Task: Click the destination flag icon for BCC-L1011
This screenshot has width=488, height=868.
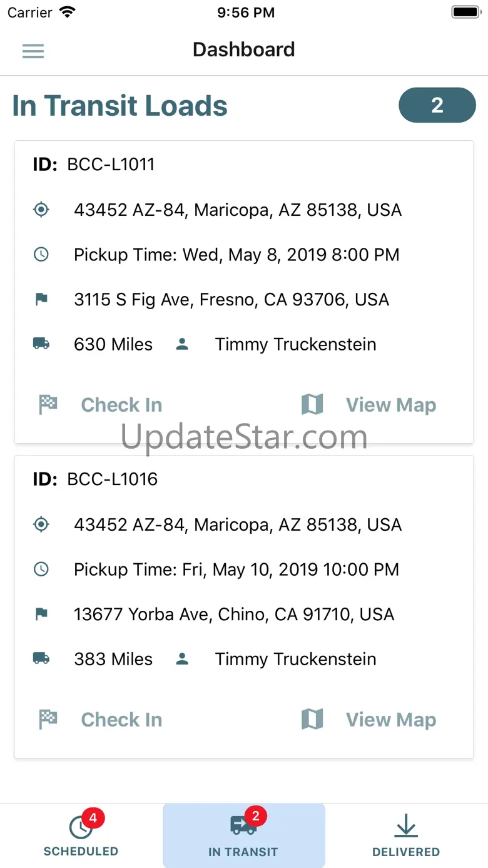Action: coord(41,300)
